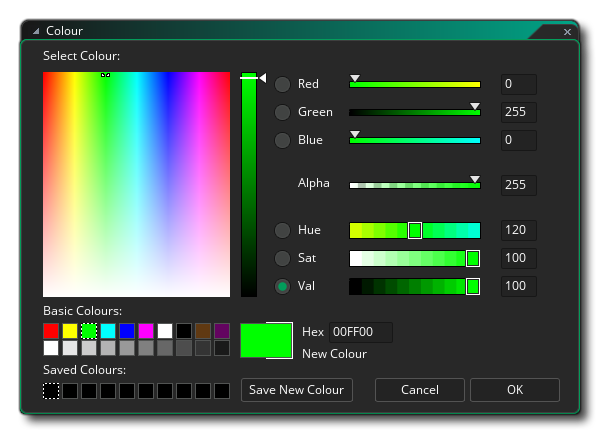This screenshot has width=600, height=434.
Task: Choose the red basic colour swatch
Action: point(51,331)
